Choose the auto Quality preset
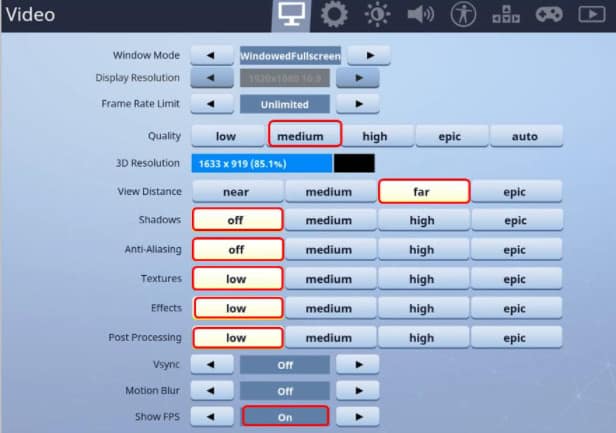This screenshot has height=433, width=616. [526, 136]
